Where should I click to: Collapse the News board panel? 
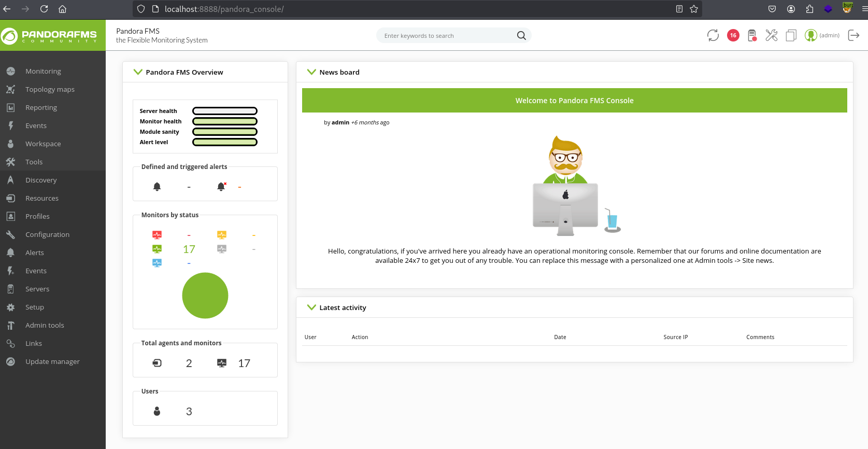[311, 72]
